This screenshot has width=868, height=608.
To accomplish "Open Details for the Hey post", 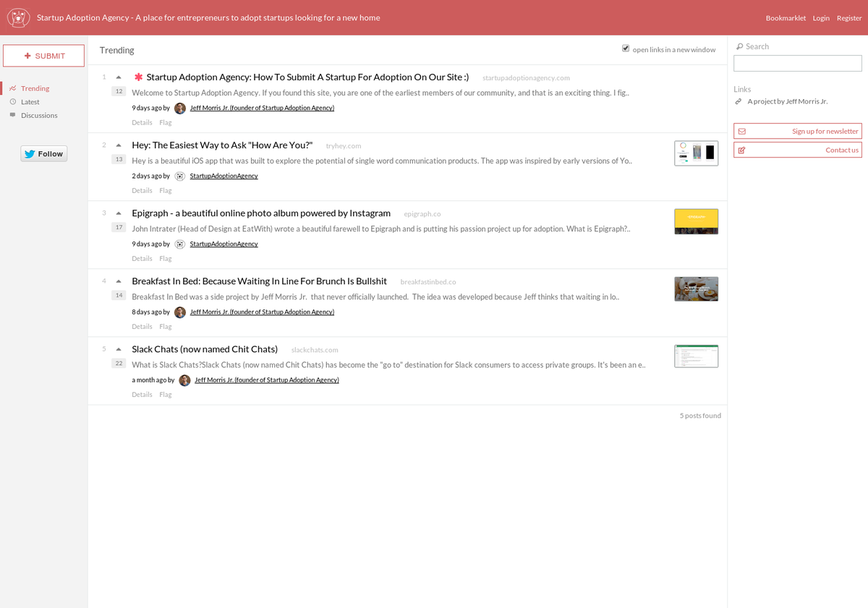I will coord(142,191).
